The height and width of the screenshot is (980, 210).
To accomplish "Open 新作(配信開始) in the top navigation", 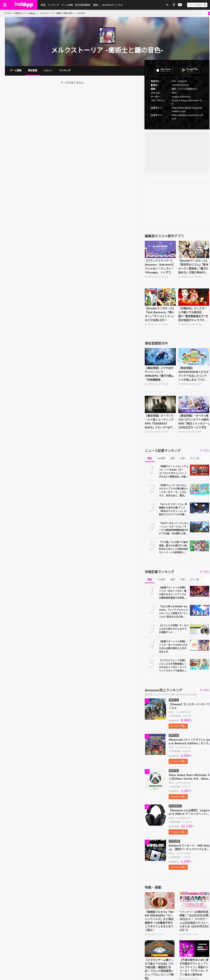I will tap(83, 5).
